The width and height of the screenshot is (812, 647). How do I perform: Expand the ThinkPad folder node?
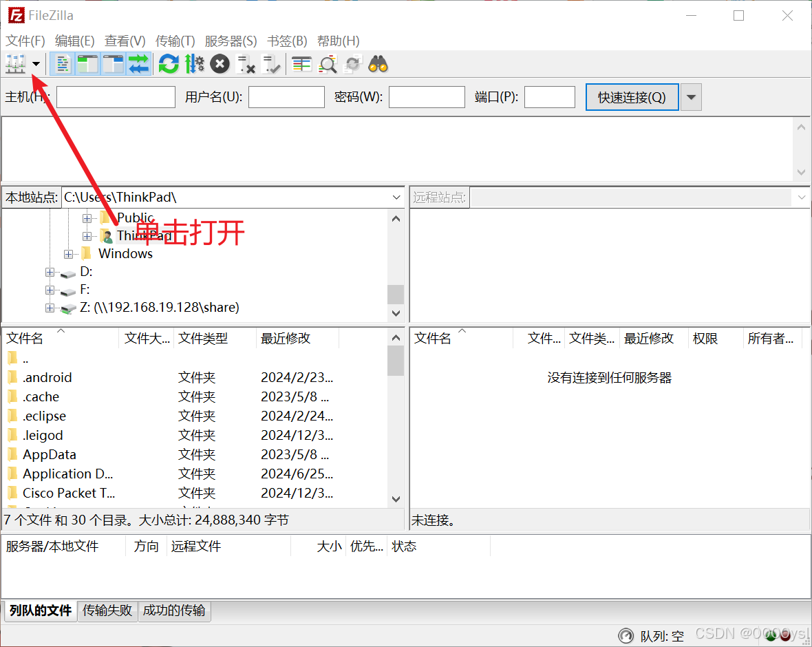click(87, 237)
